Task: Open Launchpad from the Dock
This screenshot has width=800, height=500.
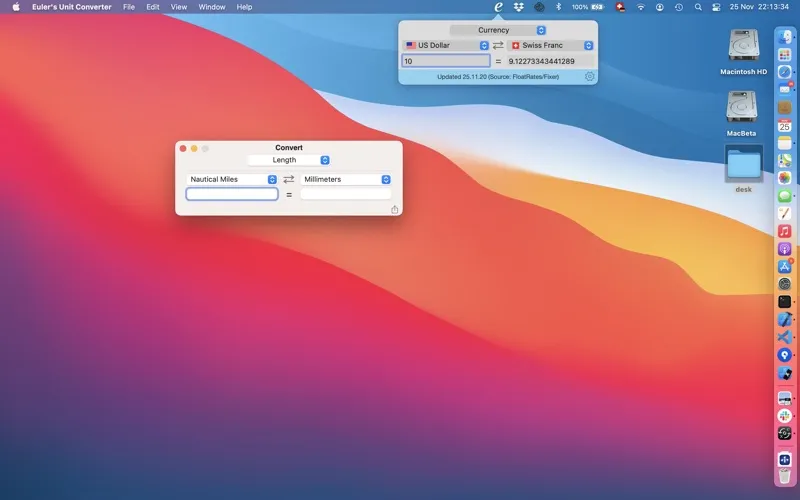Action: 785,54
